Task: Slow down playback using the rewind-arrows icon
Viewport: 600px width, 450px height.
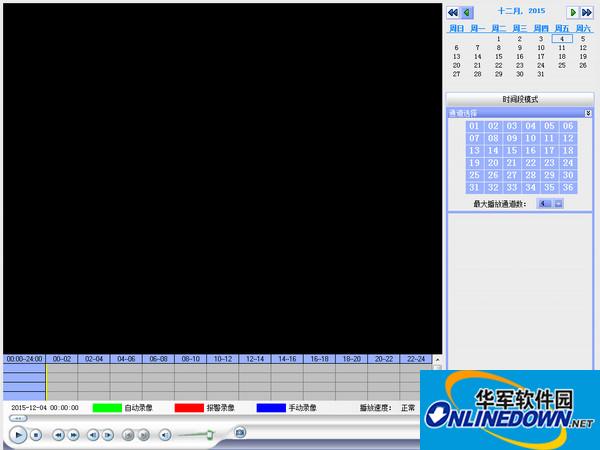Action: point(58,435)
